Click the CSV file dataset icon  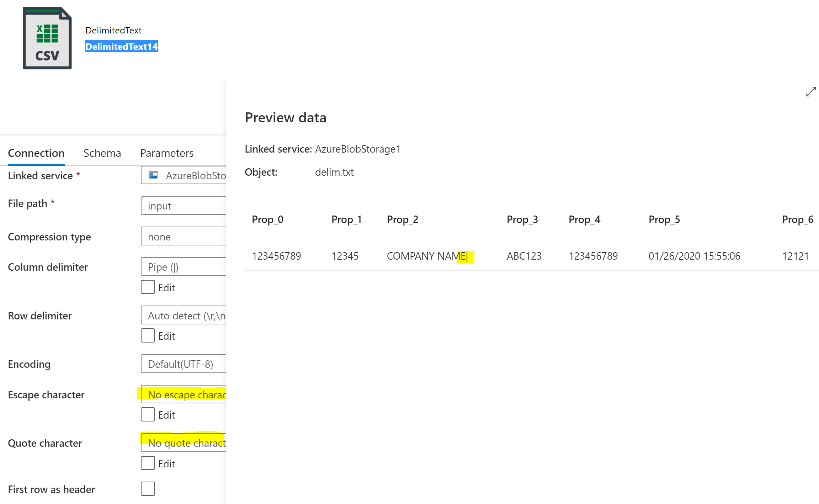(x=47, y=38)
